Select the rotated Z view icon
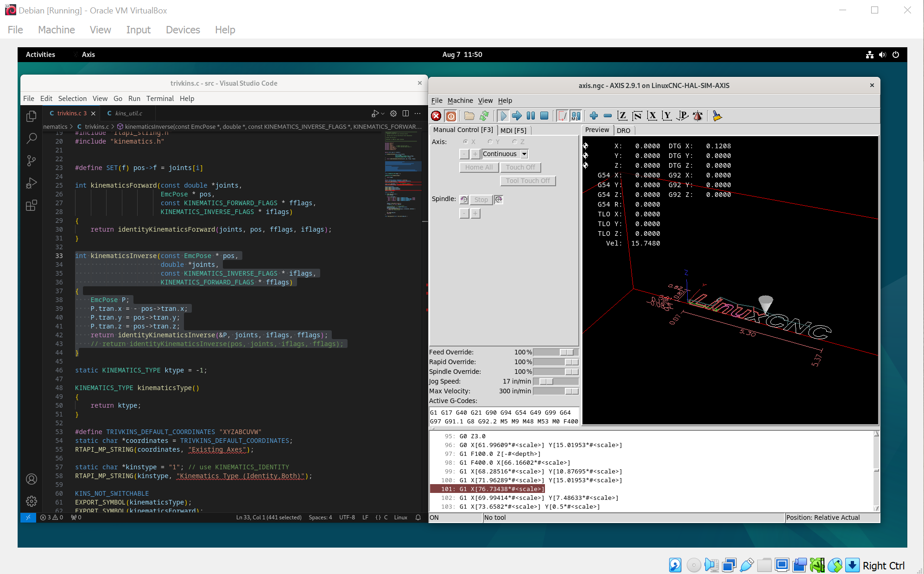 [637, 116]
